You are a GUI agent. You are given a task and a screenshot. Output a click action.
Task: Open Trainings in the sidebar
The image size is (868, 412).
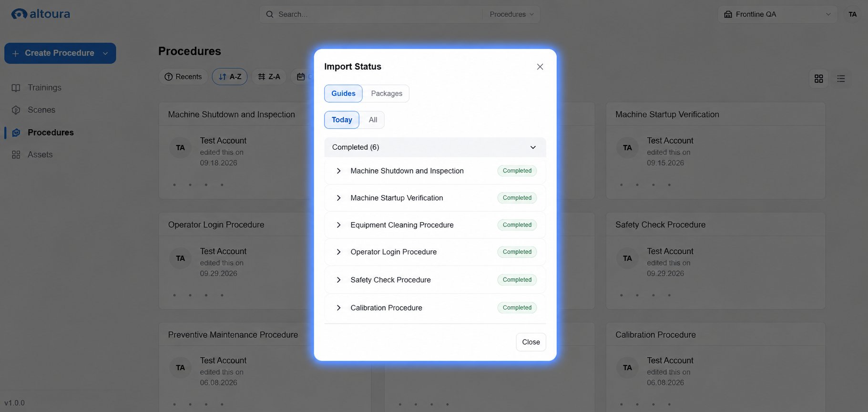coord(44,88)
